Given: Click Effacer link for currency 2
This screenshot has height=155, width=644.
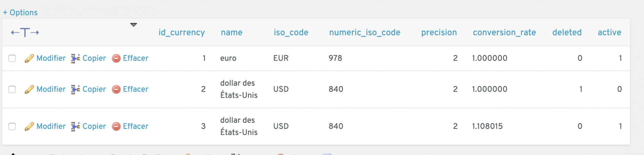Looking at the screenshot, I should click(135, 89).
